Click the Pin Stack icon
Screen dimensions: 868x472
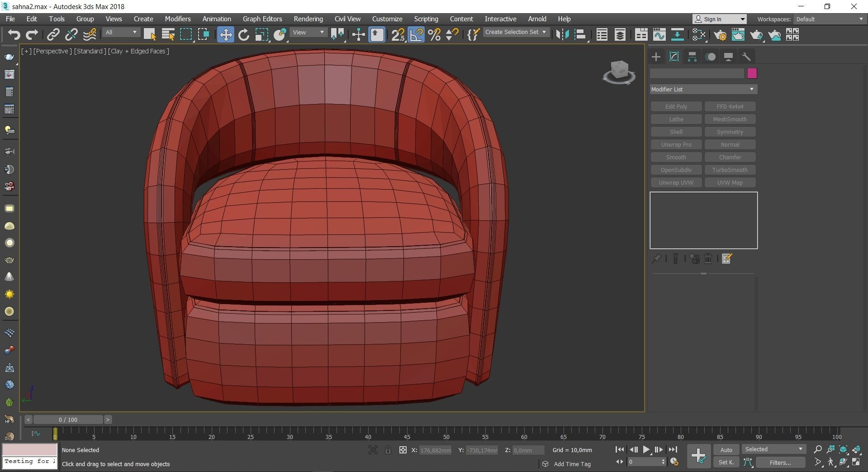656,258
